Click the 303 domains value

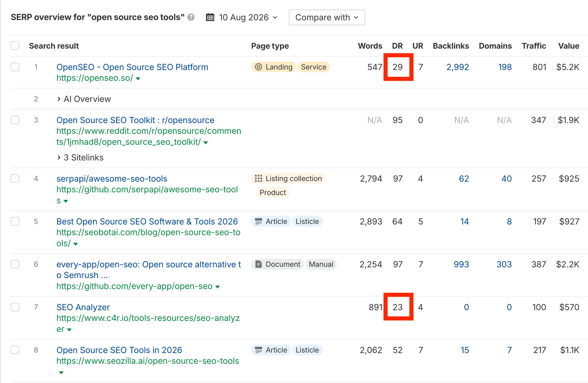point(504,264)
